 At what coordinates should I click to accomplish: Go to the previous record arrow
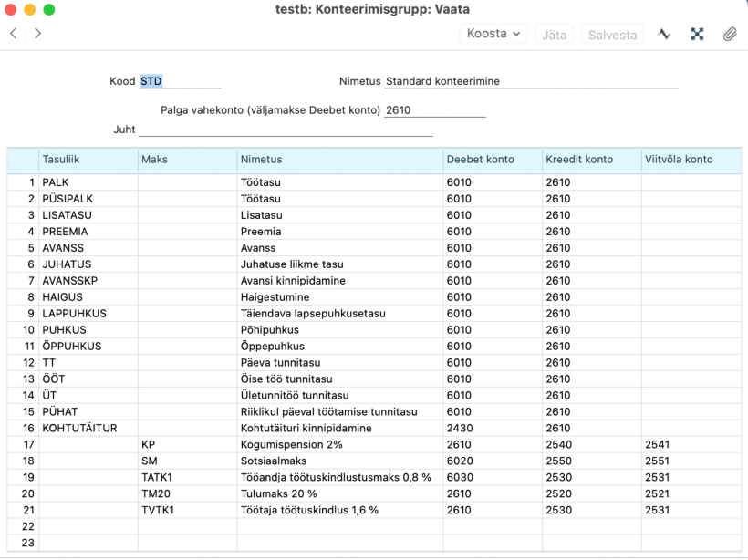[x=14, y=34]
